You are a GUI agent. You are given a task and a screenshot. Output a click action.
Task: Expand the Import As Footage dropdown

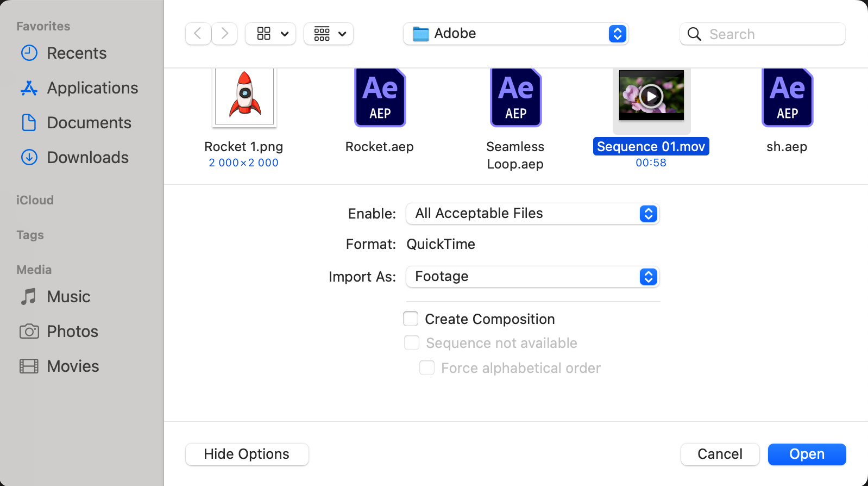coord(532,277)
